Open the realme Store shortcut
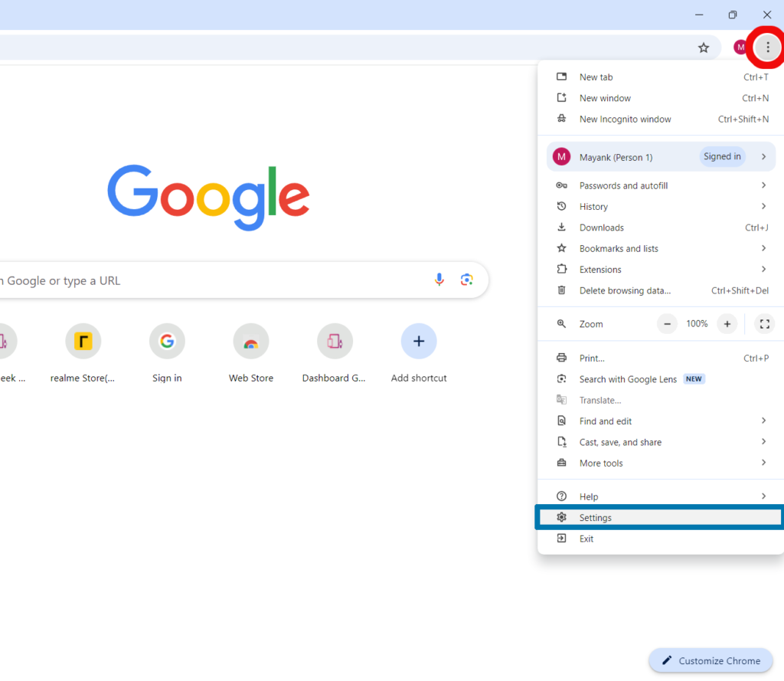This screenshot has height=681, width=784. coord(83,341)
